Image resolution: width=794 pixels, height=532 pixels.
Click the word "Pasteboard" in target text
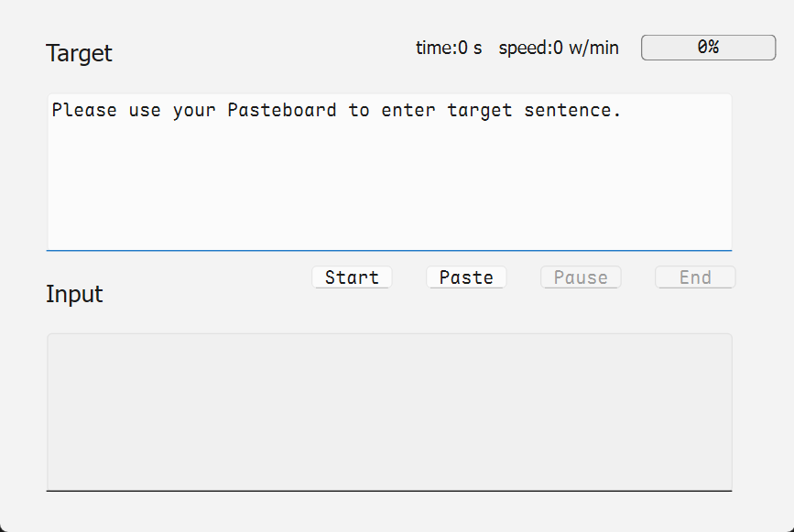click(x=282, y=111)
